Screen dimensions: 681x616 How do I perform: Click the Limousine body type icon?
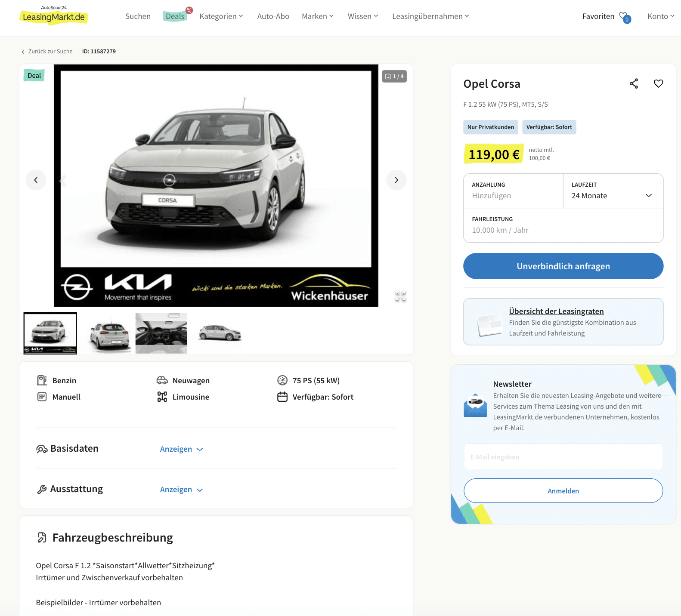tap(162, 397)
